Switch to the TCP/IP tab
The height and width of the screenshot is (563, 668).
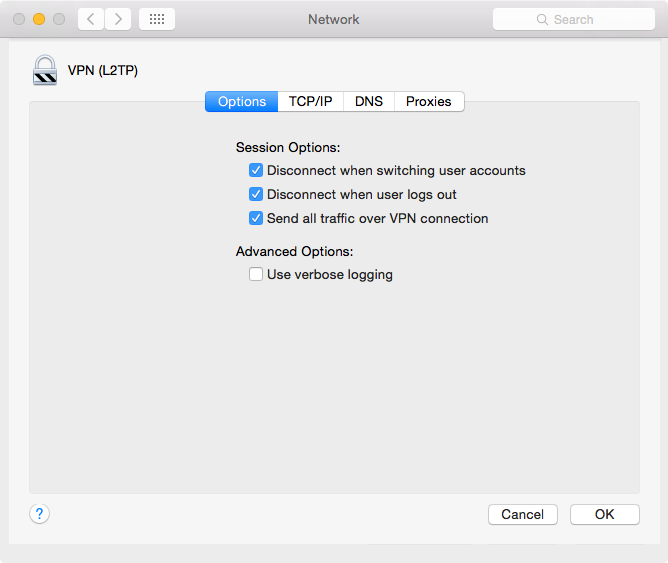(311, 102)
